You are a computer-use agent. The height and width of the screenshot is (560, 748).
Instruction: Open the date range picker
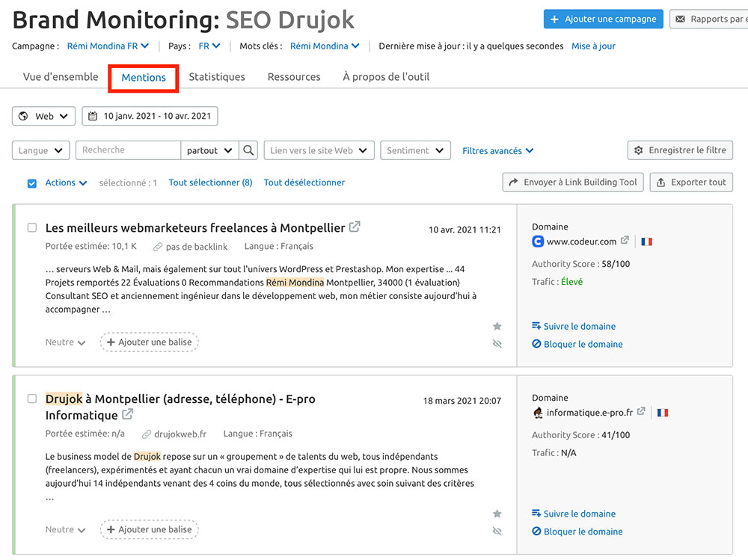150,116
